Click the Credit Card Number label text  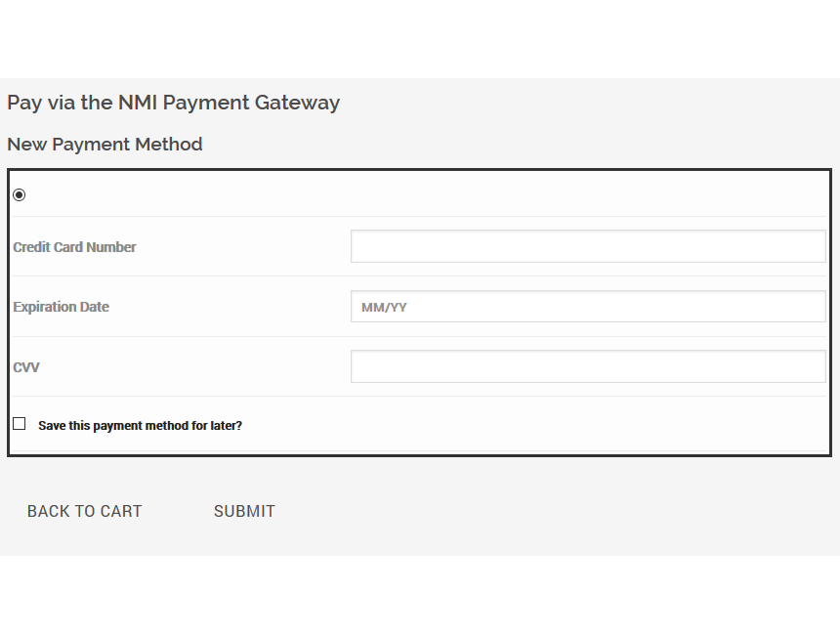tap(74, 247)
